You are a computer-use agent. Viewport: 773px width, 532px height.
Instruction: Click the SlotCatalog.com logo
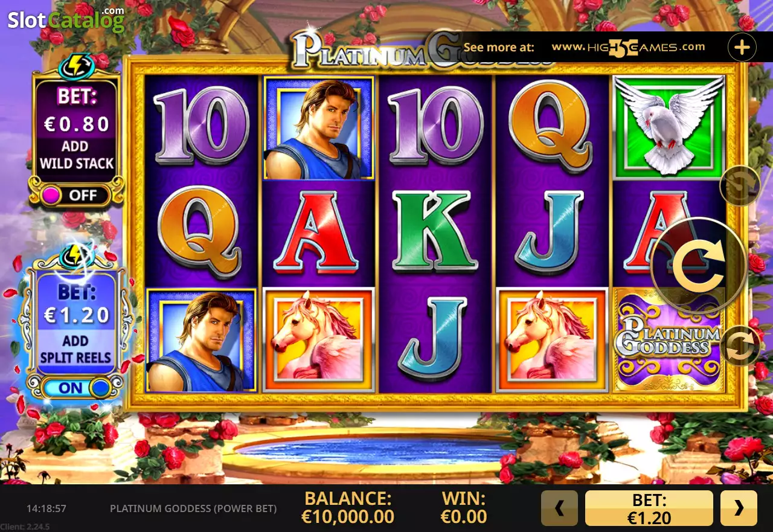[66, 19]
